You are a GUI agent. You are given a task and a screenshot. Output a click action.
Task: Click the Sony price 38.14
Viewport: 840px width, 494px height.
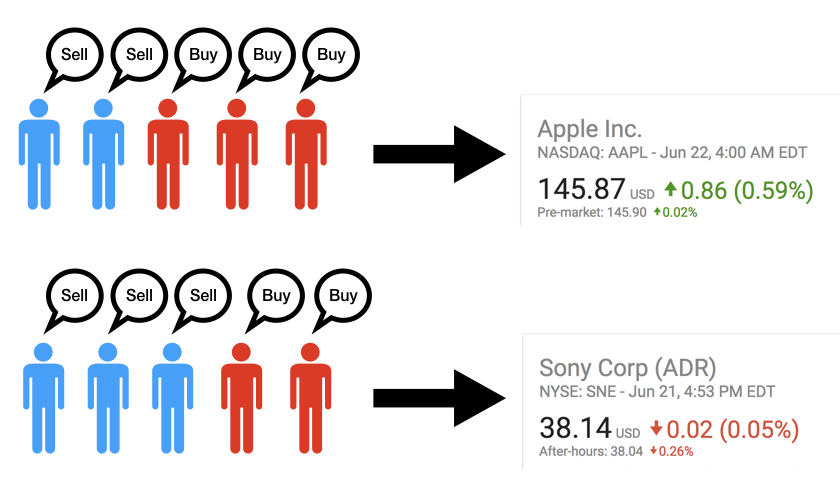pyautogui.click(x=575, y=428)
